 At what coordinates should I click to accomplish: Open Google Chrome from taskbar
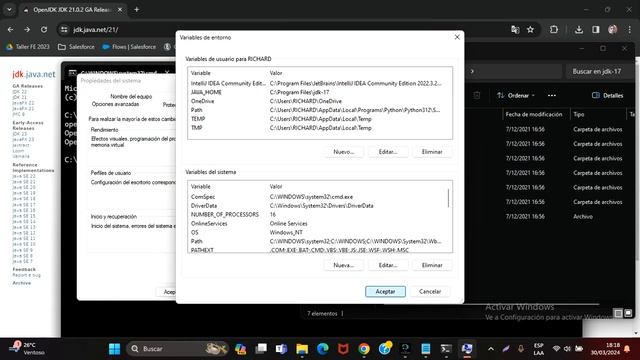coord(364,349)
